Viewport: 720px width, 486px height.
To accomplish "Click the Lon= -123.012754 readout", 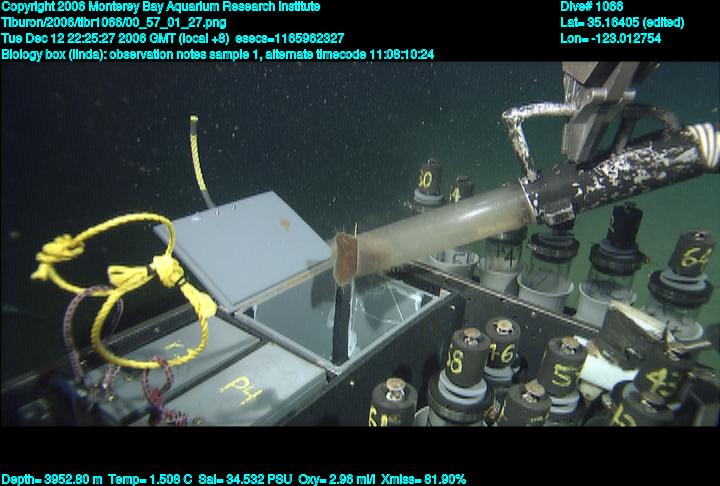I will pyautogui.click(x=610, y=39).
